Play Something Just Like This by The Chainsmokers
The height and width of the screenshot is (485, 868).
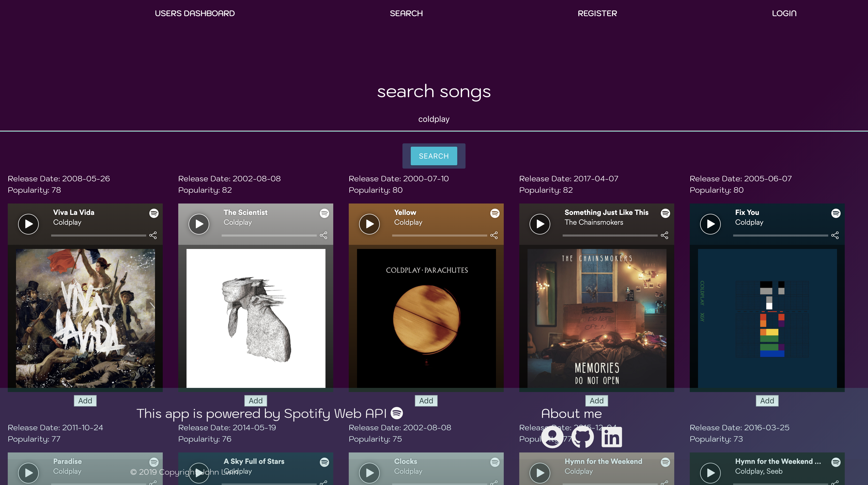tap(540, 224)
